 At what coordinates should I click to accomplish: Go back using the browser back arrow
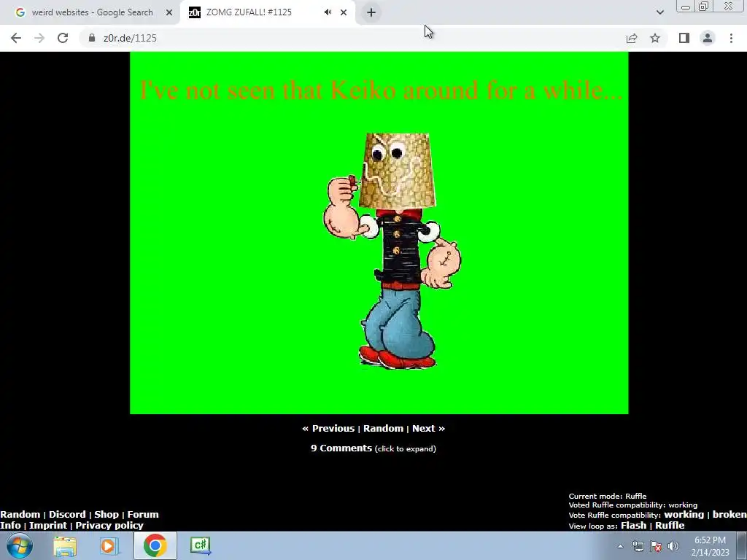[16, 38]
